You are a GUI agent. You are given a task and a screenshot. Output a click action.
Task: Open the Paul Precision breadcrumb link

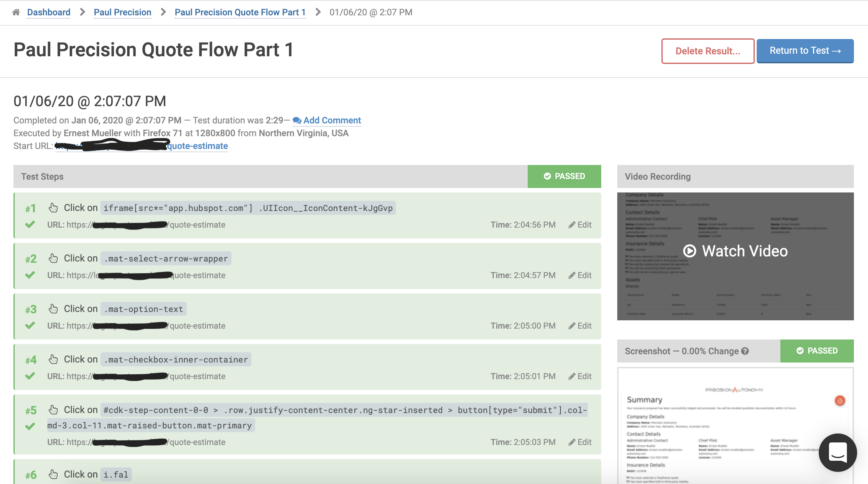122,12
